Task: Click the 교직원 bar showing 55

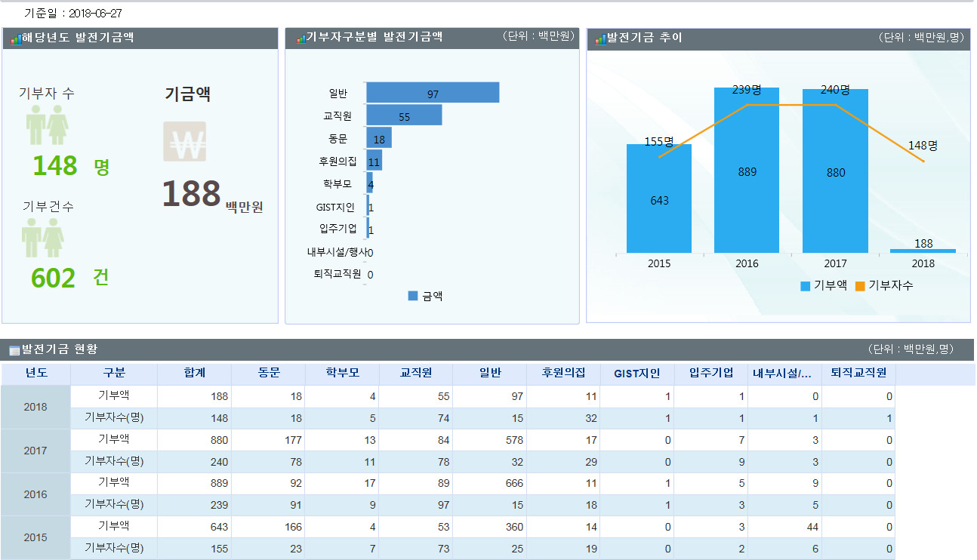Action: click(404, 115)
